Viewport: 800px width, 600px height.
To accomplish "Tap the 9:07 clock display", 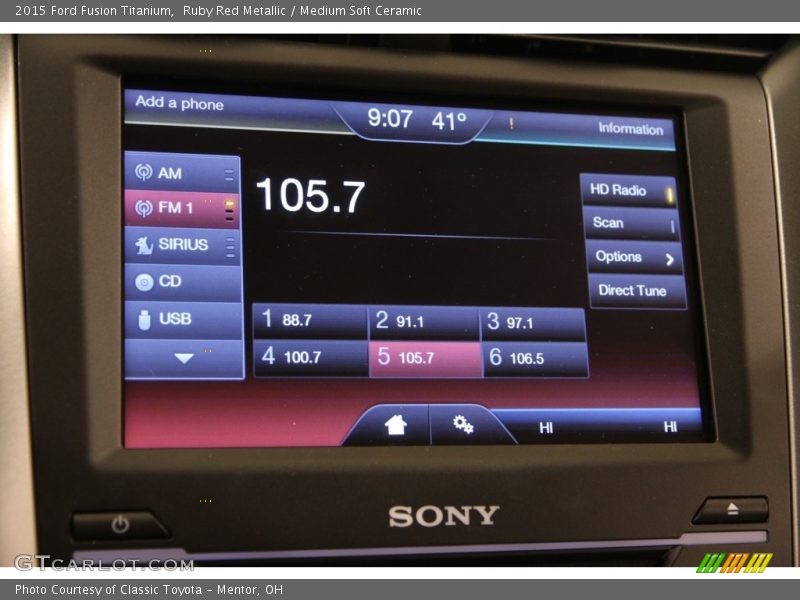I will pyautogui.click(x=390, y=118).
